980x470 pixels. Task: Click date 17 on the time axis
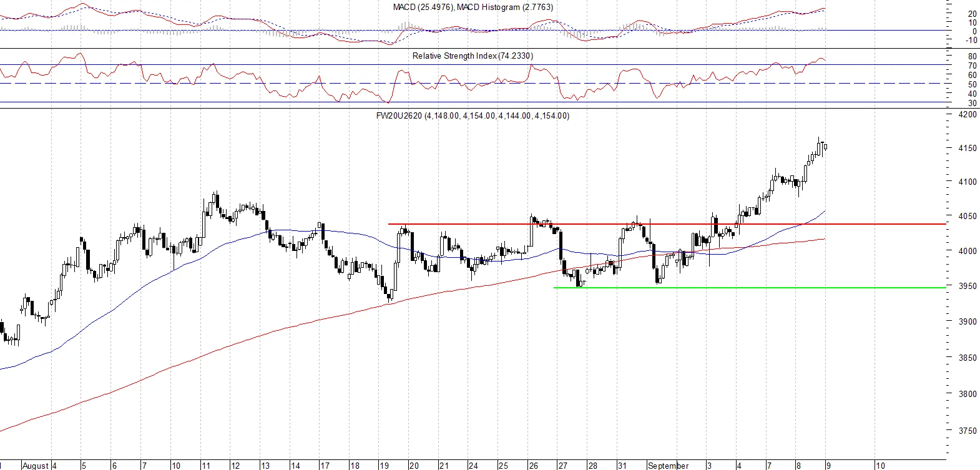coord(325,465)
